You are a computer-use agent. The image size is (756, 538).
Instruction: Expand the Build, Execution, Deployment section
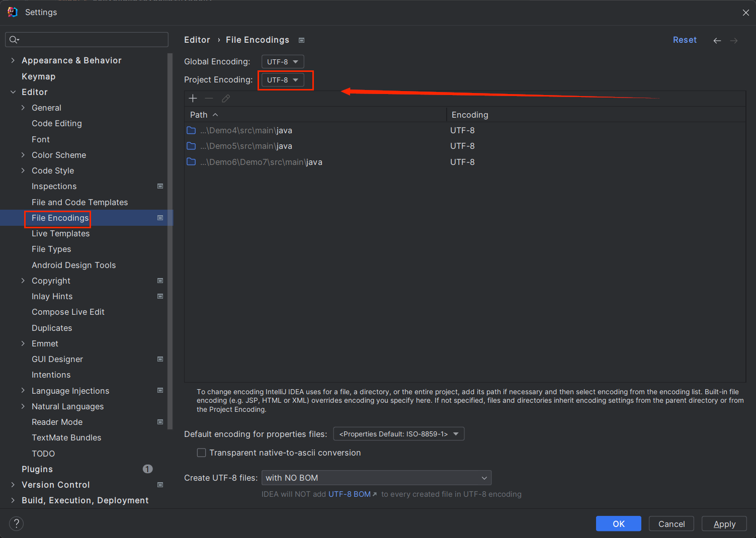pyautogui.click(x=13, y=500)
